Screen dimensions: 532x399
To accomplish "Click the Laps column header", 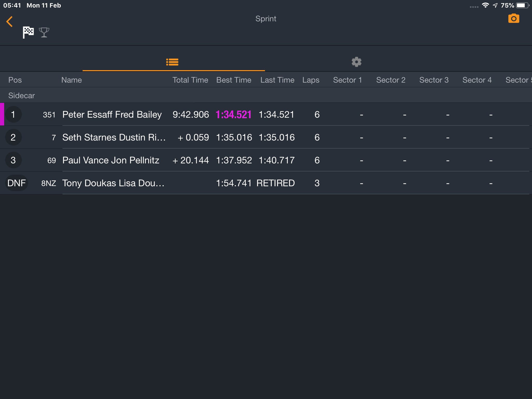I will pyautogui.click(x=311, y=80).
